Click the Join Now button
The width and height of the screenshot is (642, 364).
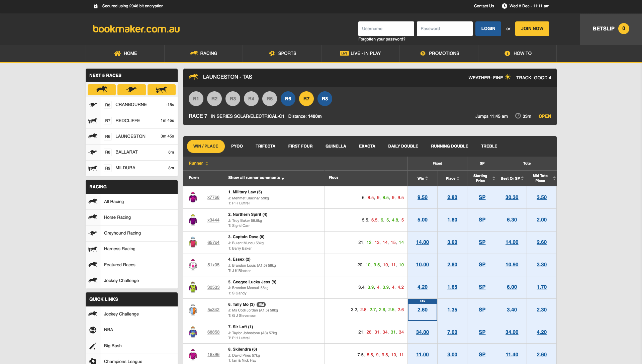point(532,29)
